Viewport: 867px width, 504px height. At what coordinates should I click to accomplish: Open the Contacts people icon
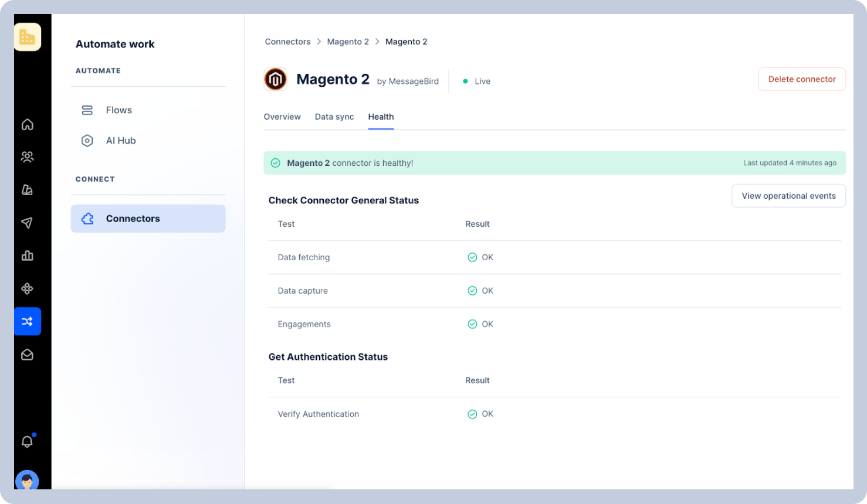[27, 157]
